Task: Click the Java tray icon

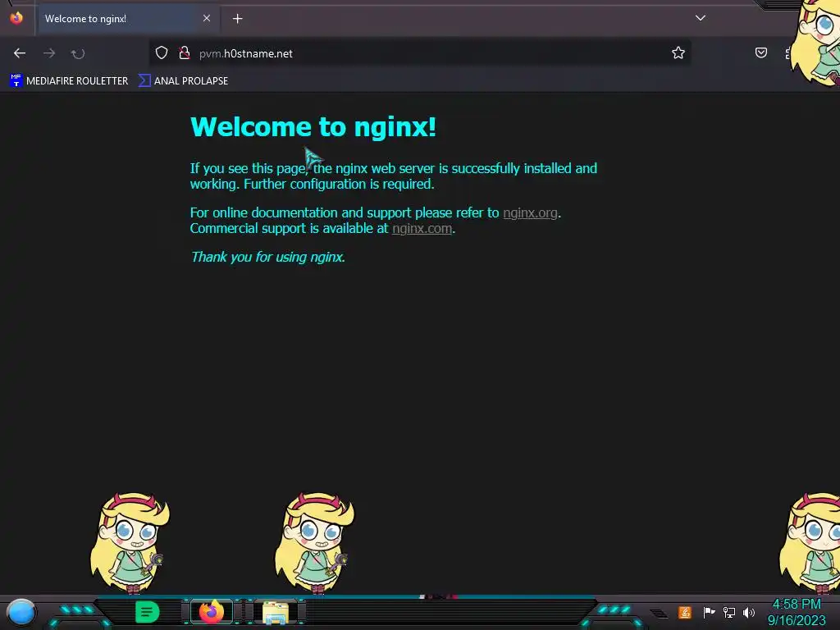Action: click(685, 612)
